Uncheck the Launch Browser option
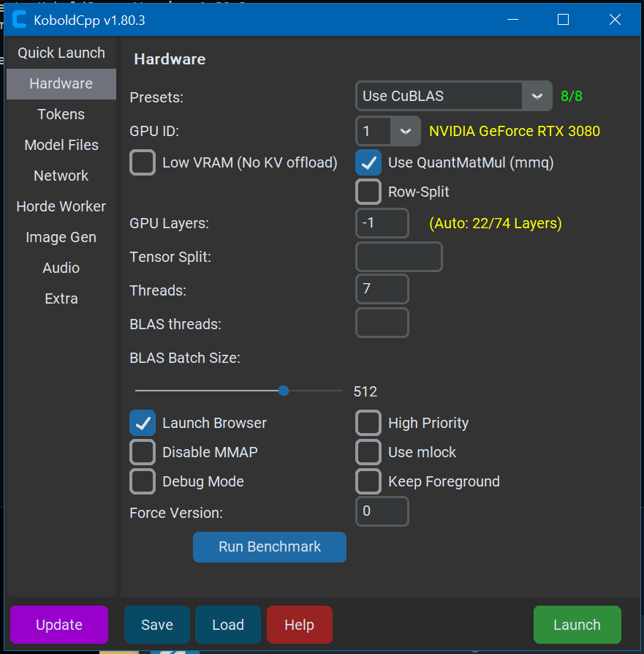This screenshot has width=644, height=654. coord(143,423)
